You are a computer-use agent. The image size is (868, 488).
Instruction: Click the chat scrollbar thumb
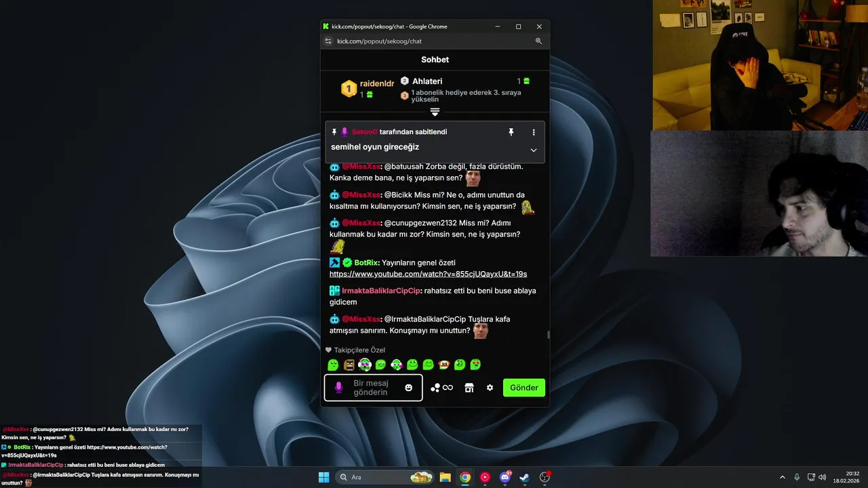pos(548,334)
